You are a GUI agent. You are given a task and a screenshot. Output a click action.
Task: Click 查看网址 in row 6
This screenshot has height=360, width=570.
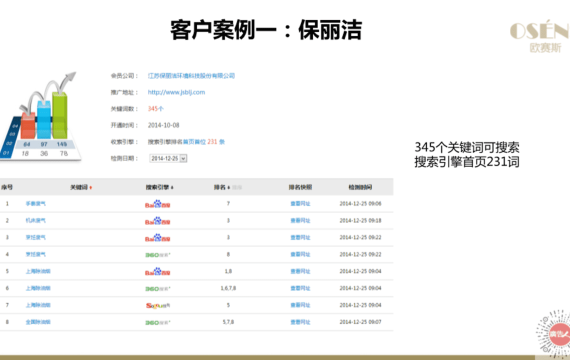300,288
